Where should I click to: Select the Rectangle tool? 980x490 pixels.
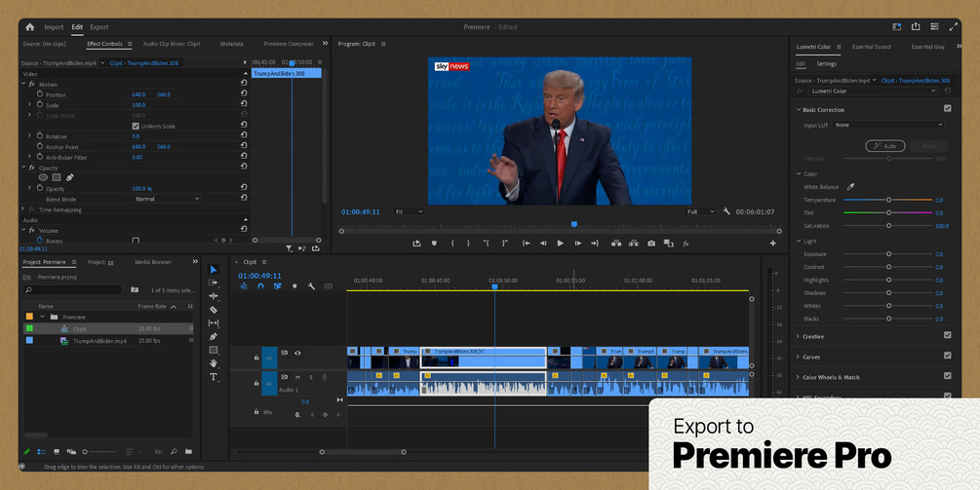coord(214,350)
